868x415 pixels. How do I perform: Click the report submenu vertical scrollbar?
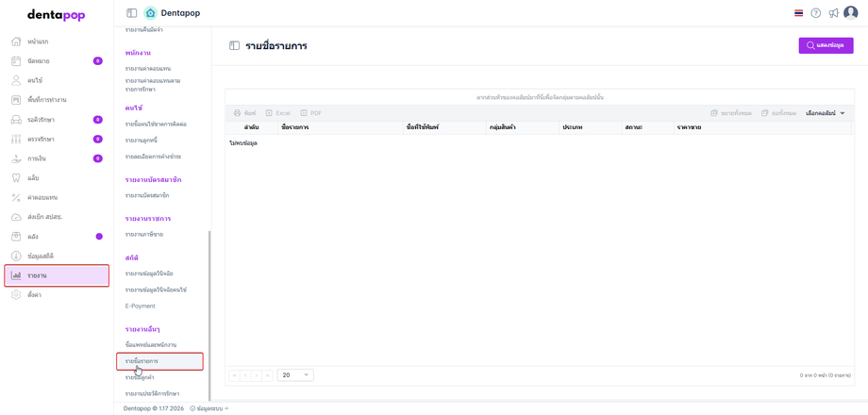(209, 315)
